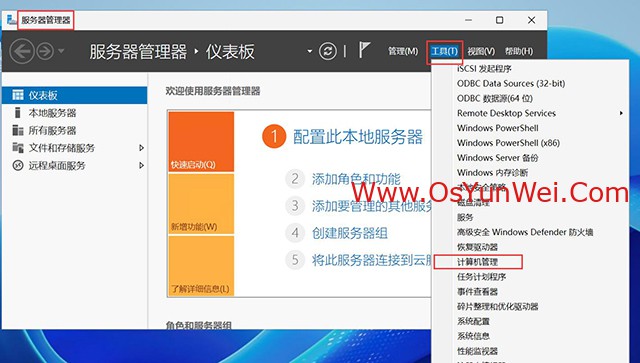Choose Windows PowerShell (x86) menu item

point(530,143)
